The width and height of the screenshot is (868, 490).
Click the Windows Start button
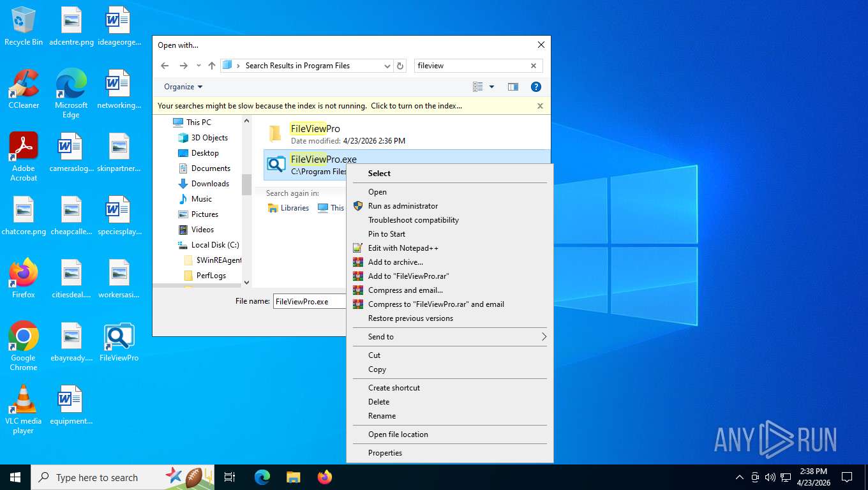(x=15, y=477)
